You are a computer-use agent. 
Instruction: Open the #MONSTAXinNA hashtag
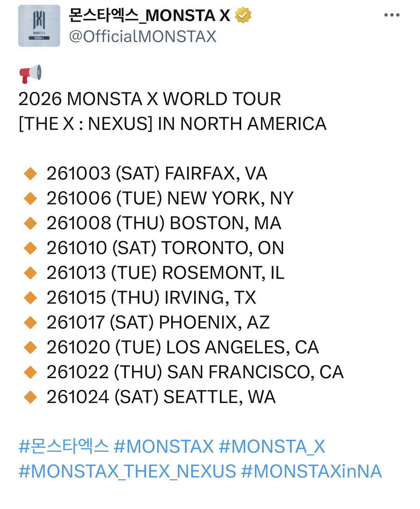pyautogui.click(x=311, y=471)
